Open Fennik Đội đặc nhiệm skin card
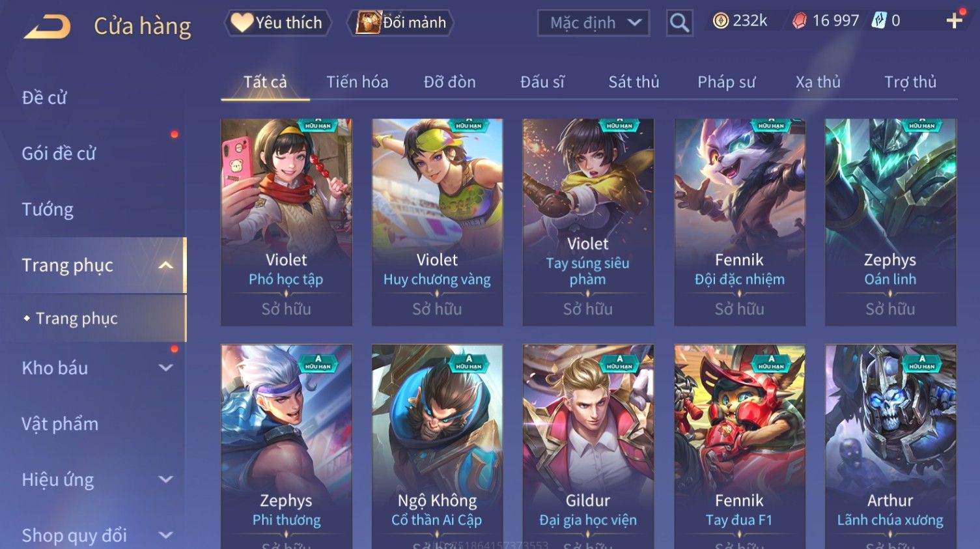980x549 pixels. (x=740, y=222)
